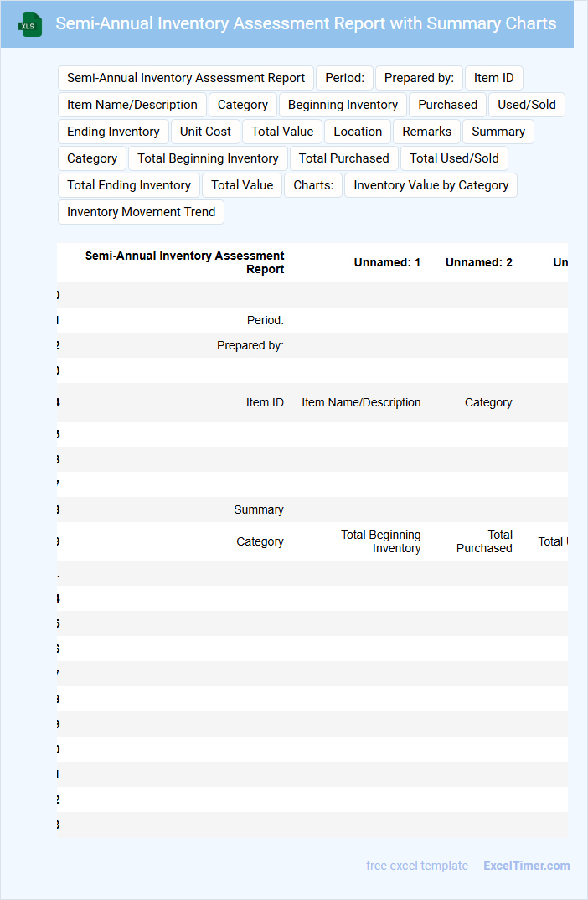This screenshot has height=900, width=588.
Task: Select the 'Item ID' tag
Action: [493, 78]
